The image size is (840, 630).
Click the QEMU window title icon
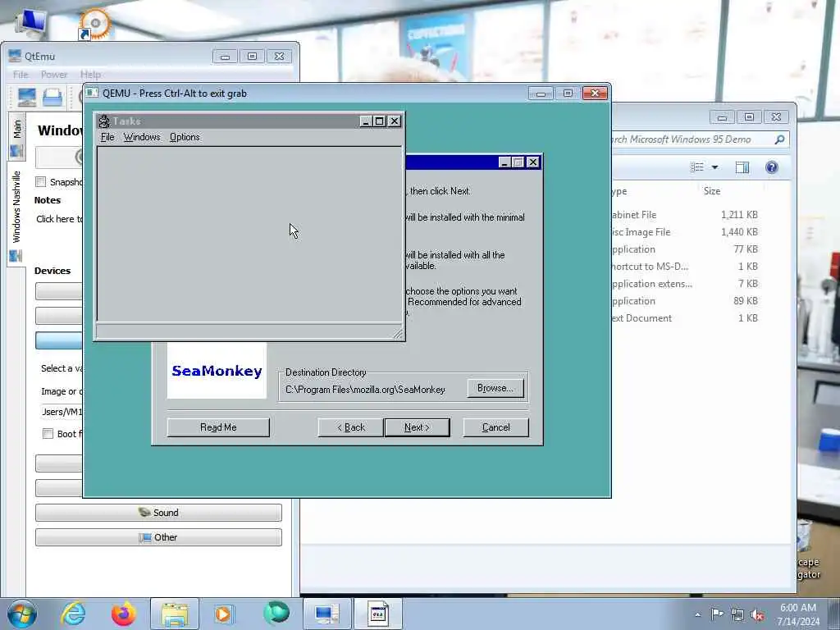coord(93,93)
